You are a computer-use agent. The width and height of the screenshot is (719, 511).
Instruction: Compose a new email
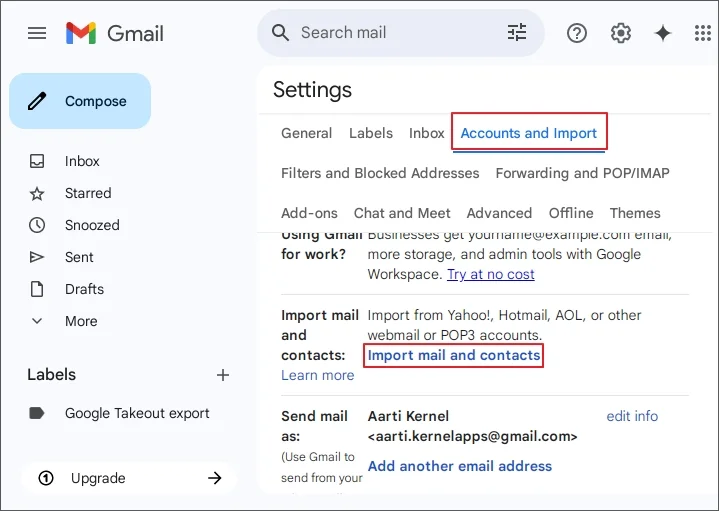click(x=80, y=101)
